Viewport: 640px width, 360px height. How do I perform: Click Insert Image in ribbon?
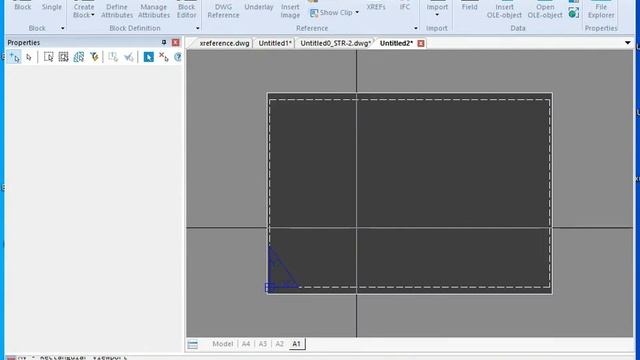pyautogui.click(x=290, y=11)
